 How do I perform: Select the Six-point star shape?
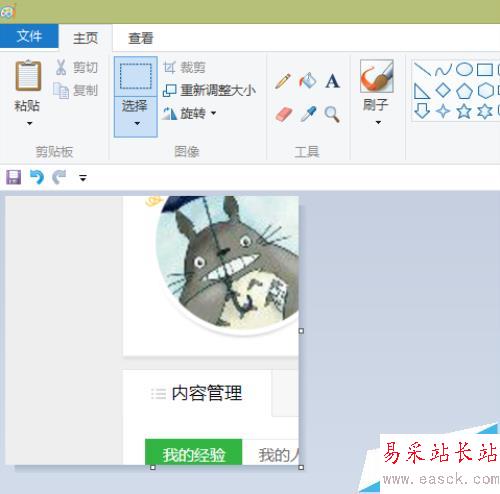point(485,111)
